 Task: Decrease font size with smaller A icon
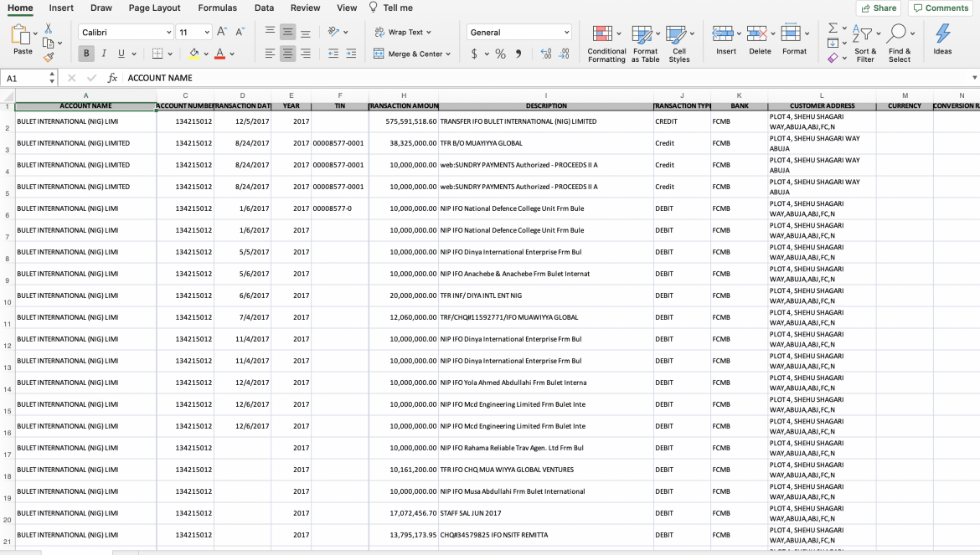point(240,32)
